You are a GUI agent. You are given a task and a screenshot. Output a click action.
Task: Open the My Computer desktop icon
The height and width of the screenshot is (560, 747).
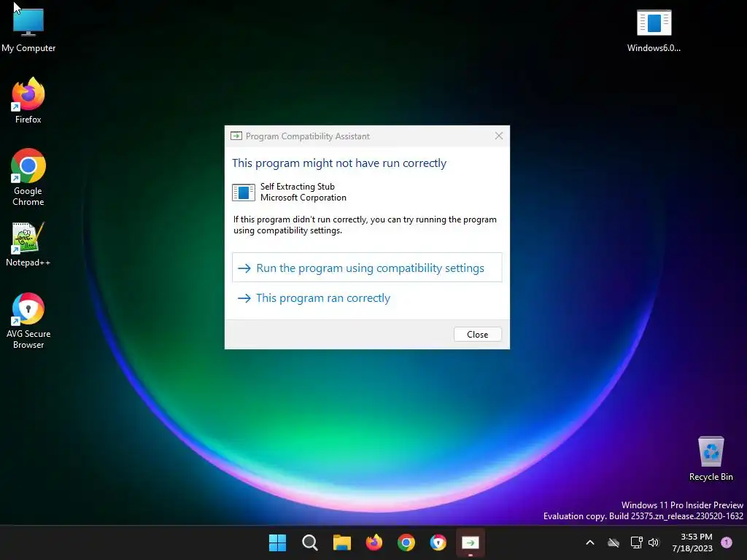coord(28,28)
